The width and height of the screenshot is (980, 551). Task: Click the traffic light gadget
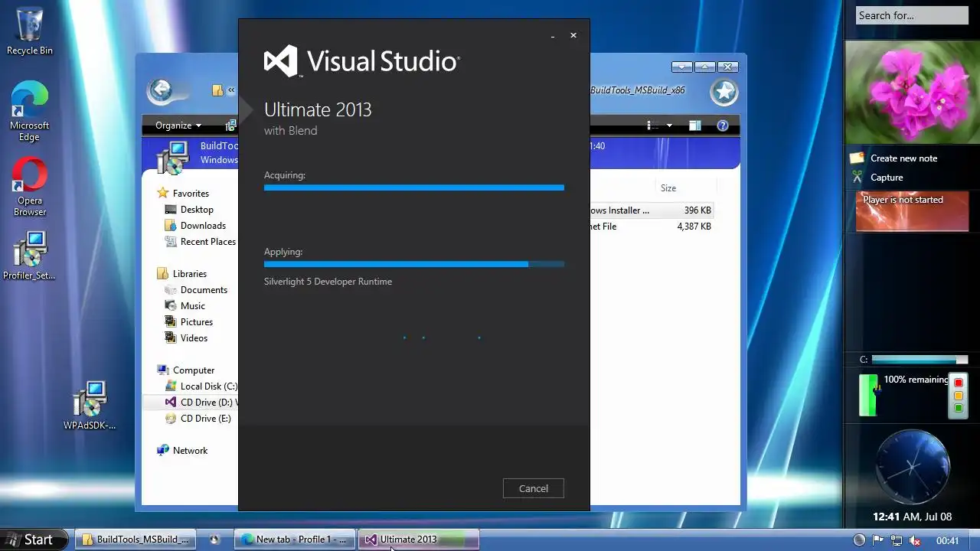(x=958, y=395)
